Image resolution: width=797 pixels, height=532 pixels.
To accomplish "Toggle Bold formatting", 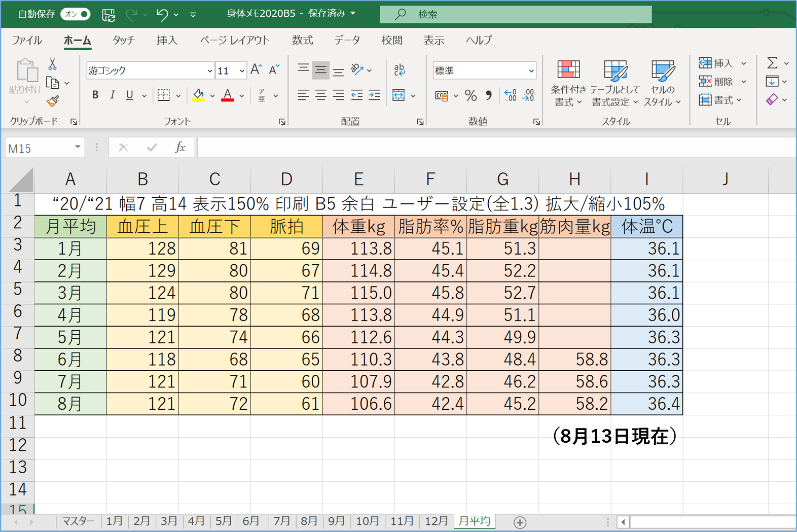I will tap(95, 95).
